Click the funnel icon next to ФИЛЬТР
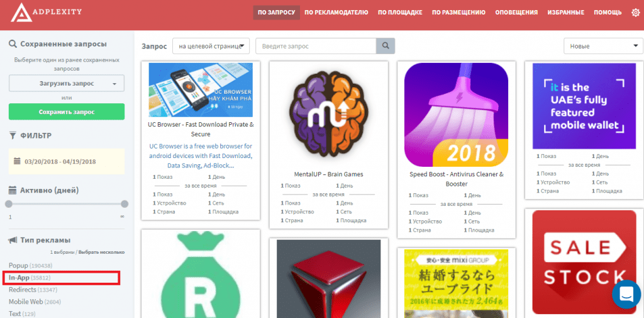 pyautogui.click(x=13, y=135)
